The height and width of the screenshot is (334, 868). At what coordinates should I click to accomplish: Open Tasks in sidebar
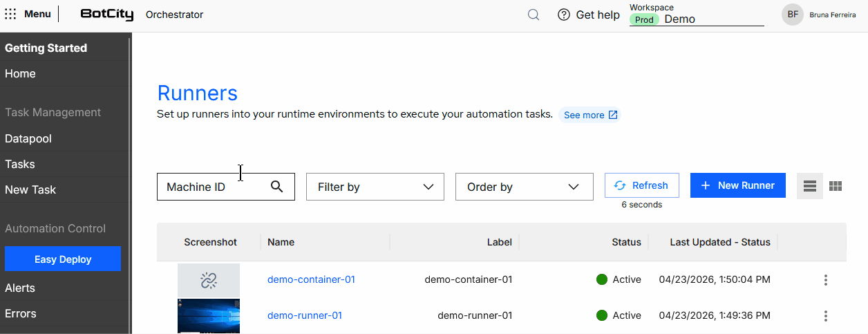click(20, 165)
